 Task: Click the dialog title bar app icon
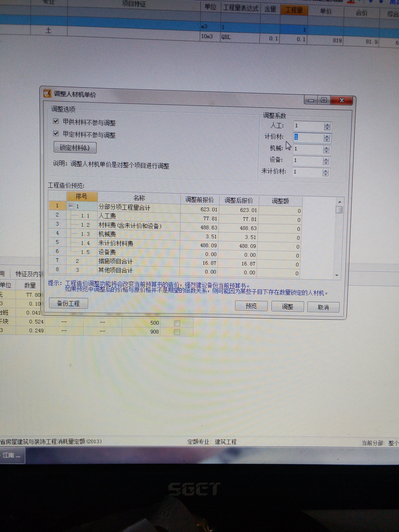[x=47, y=93]
